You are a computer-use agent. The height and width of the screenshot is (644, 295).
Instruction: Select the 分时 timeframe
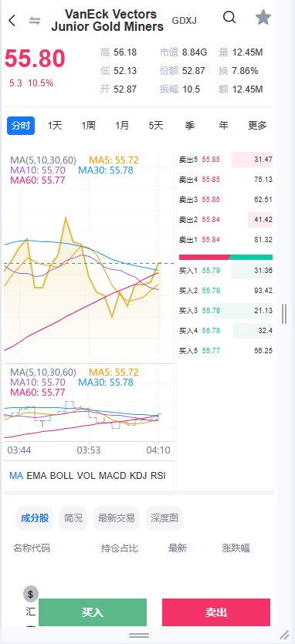(x=21, y=126)
